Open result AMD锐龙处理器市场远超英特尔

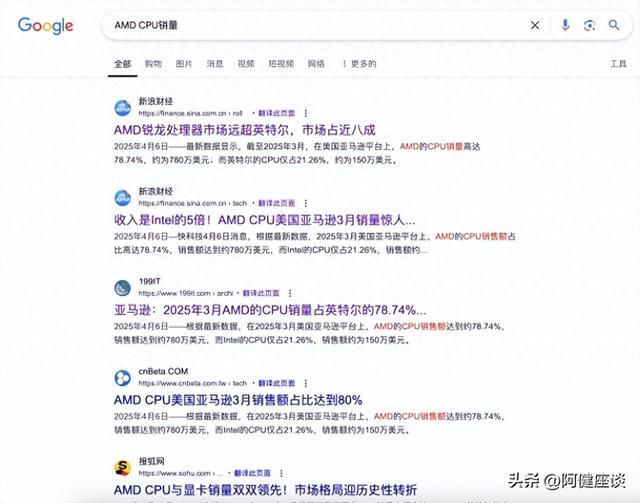coord(244,130)
